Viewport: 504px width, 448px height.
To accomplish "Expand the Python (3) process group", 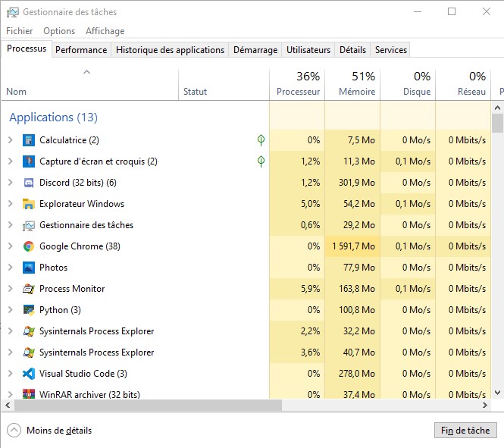I will click(x=11, y=309).
